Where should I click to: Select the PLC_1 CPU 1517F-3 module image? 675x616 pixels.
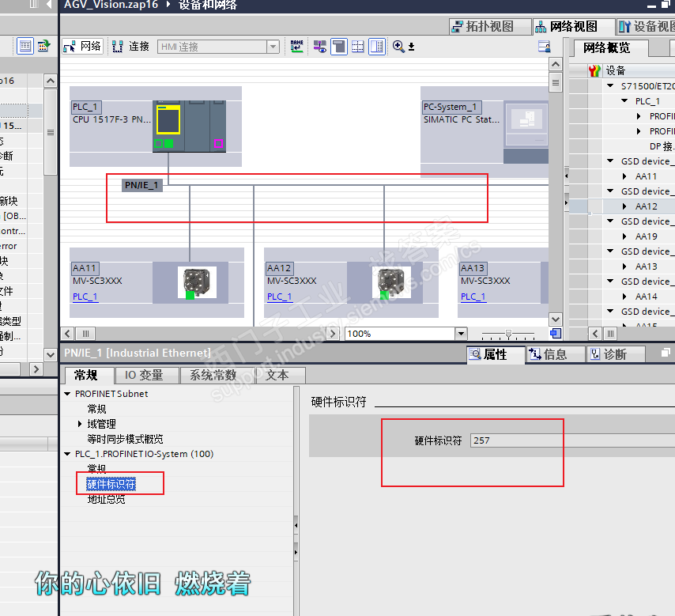click(189, 127)
